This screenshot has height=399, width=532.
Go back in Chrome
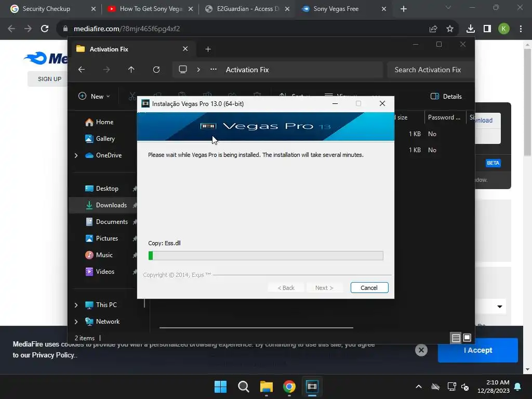pos(11,29)
